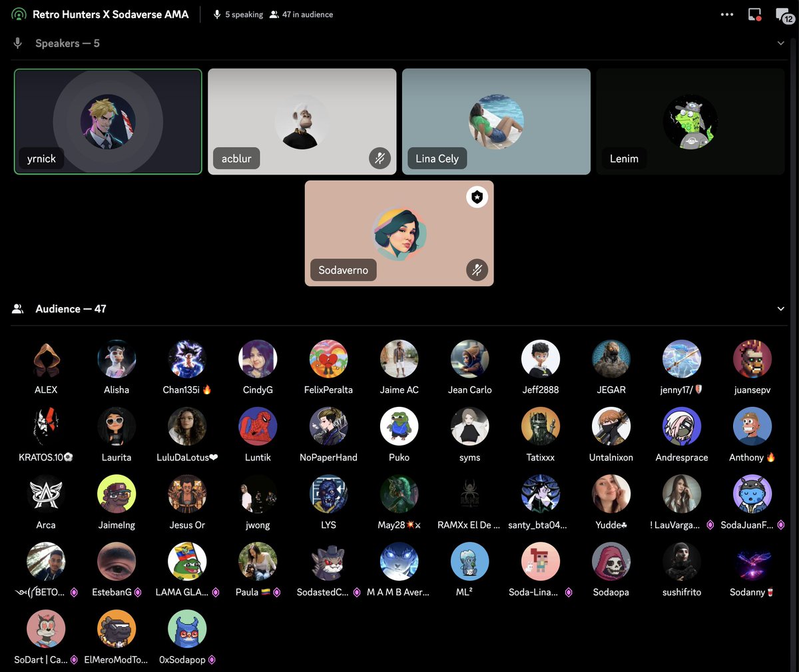Select the Lenim speaker tile
Image resolution: width=799 pixels, height=672 pixels.
pos(690,121)
